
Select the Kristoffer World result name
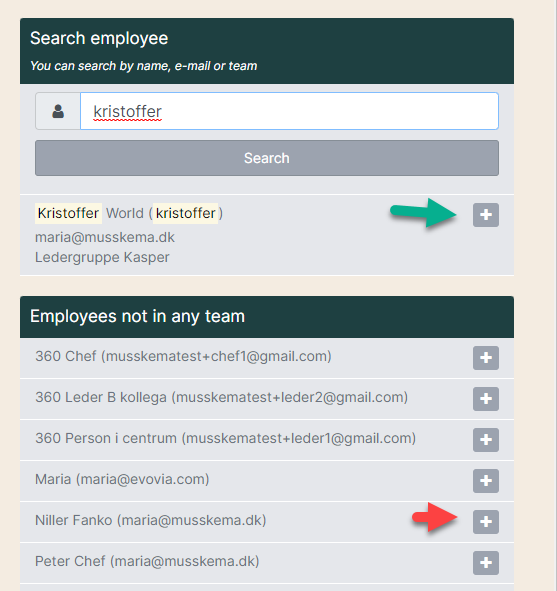tap(129, 213)
